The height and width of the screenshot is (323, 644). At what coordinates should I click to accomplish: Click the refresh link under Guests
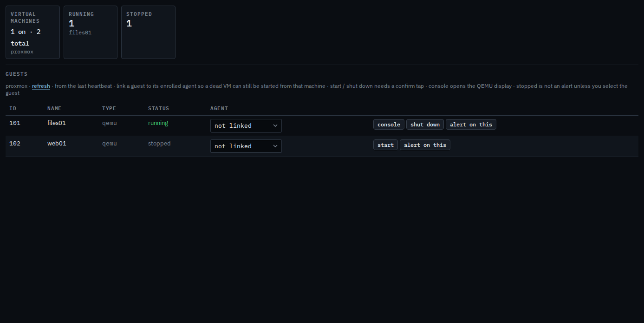pyautogui.click(x=41, y=86)
